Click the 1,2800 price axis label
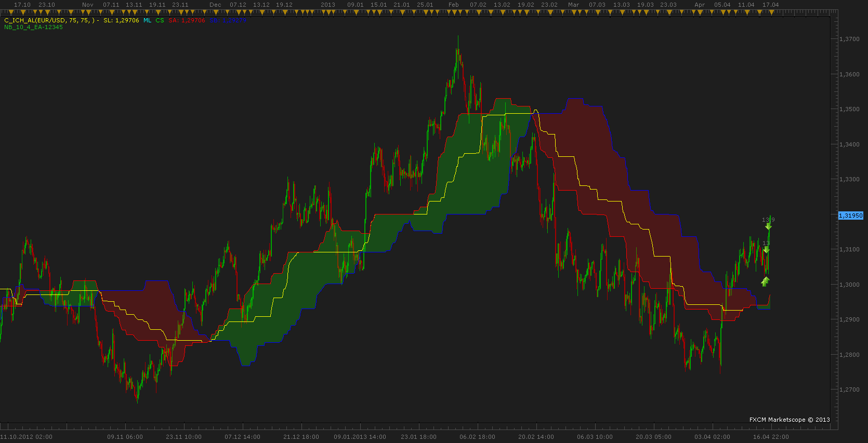868x443 pixels. click(849, 355)
